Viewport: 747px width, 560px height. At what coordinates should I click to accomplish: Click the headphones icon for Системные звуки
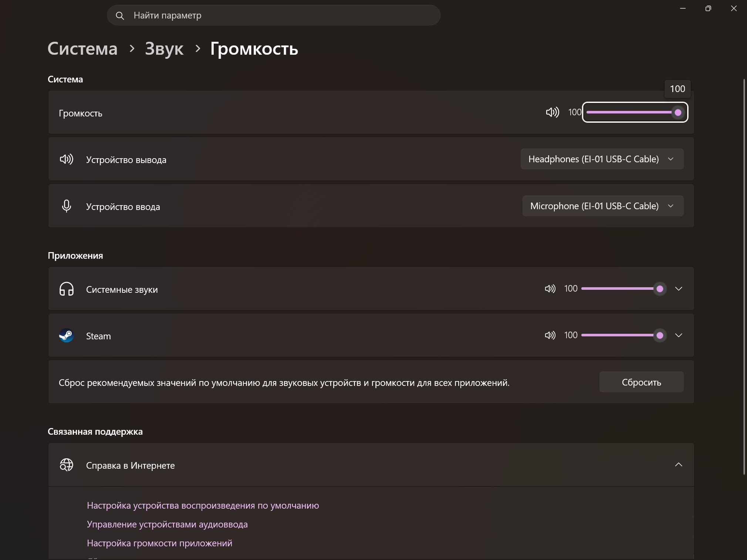[67, 289]
